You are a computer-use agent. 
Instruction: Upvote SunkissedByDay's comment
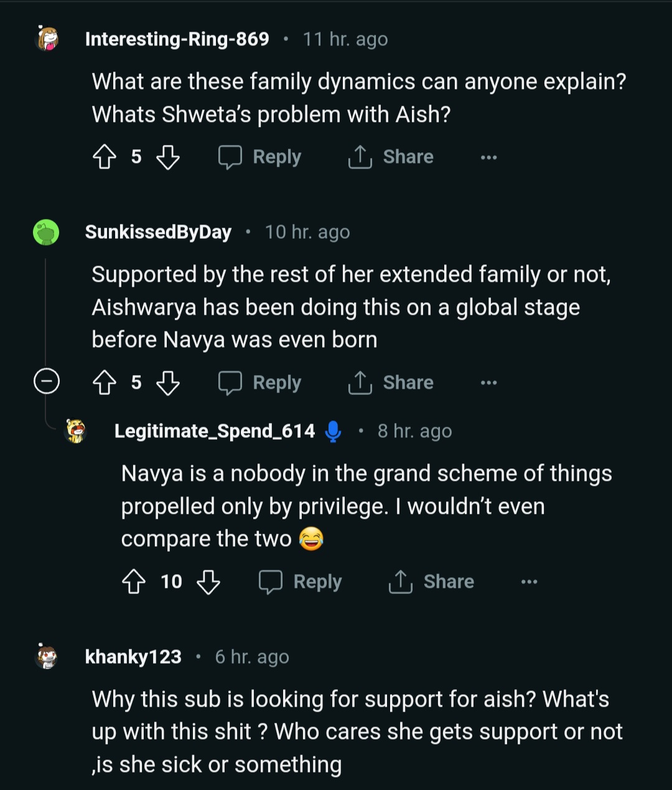pos(105,383)
